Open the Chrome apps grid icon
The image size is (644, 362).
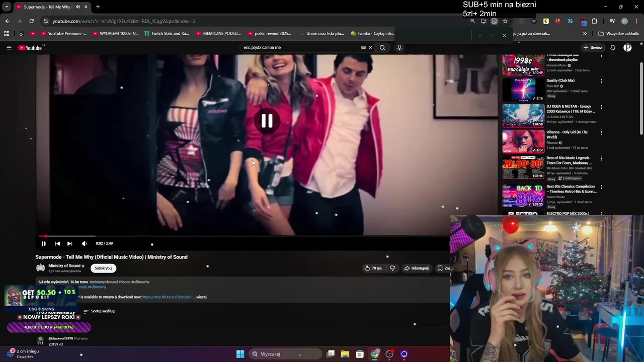click(x=7, y=34)
